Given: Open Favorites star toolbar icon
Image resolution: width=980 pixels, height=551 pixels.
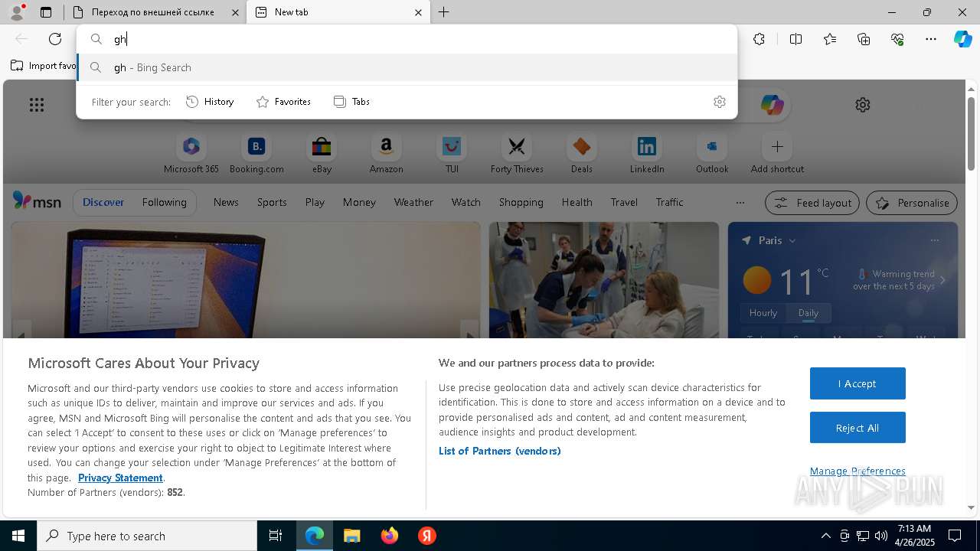Looking at the screenshot, I should pos(830,39).
